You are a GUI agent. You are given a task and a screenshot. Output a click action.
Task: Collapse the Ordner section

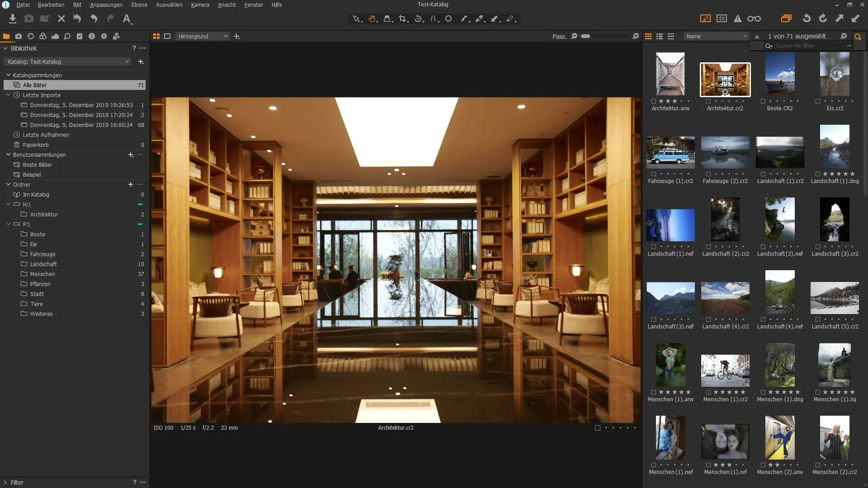click(x=8, y=184)
